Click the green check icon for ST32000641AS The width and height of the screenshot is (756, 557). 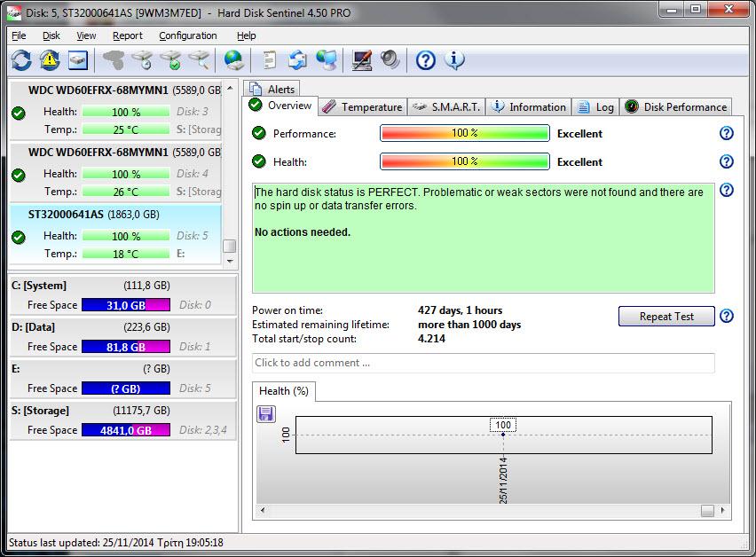tap(19, 237)
